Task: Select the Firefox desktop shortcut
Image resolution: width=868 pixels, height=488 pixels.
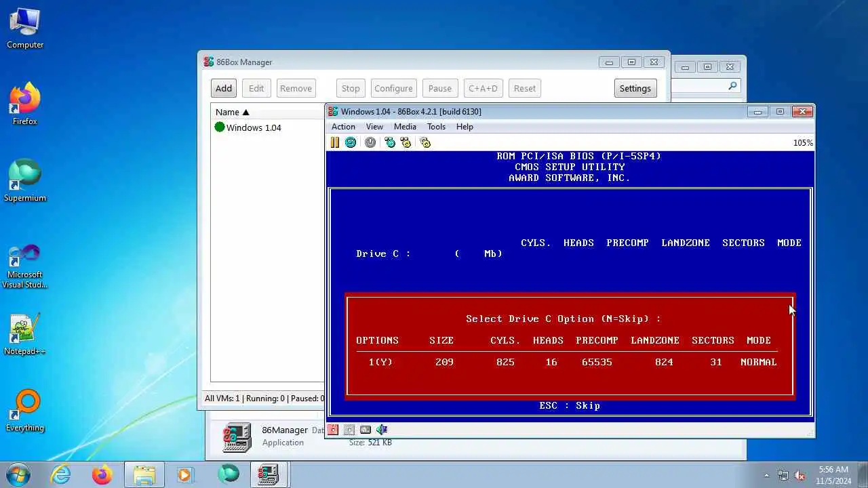Action: click(25, 104)
